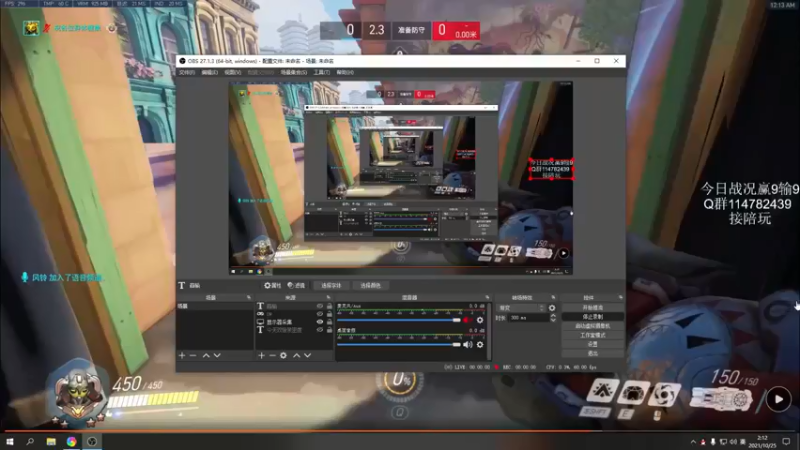Toggle visibility of the selected text source
Image resolution: width=800 pixels, height=450 pixels.
tap(320, 306)
